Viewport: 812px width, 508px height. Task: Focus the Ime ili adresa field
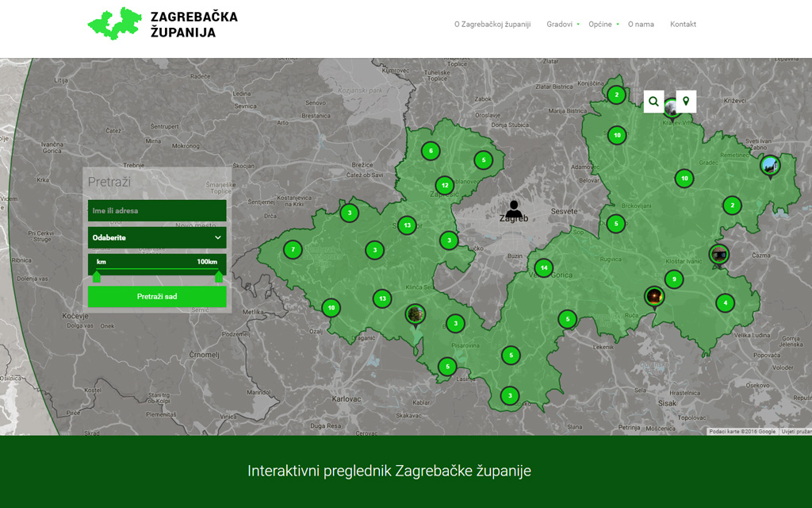pos(157,210)
